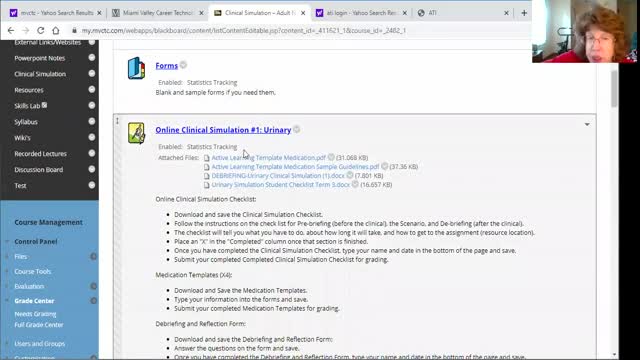Open options chevron beside Urinary Simulation Checklist docx
640x360 pixels.
tap(355, 184)
